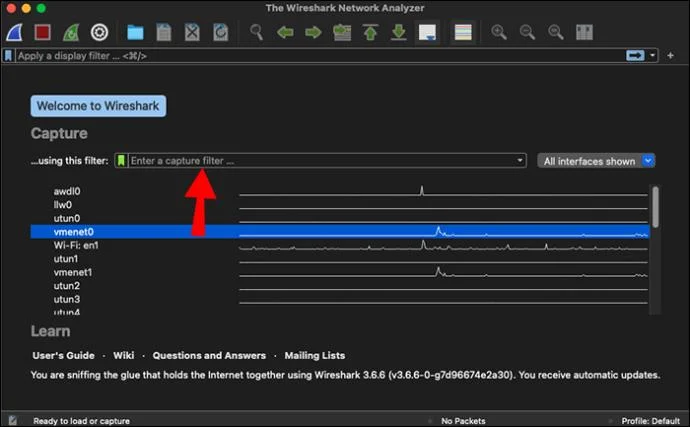Click Welcome to Wireshark banner
The width and height of the screenshot is (690, 427).
98,106
